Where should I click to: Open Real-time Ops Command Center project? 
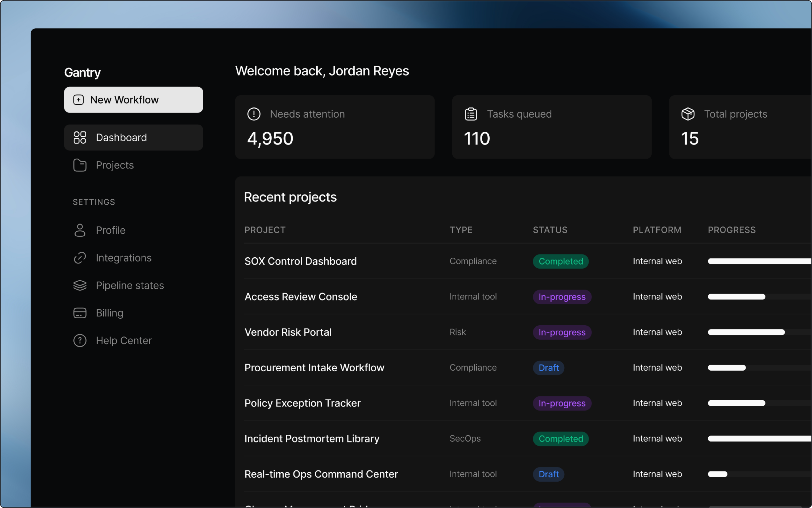pyautogui.click(x=321, y=474)
